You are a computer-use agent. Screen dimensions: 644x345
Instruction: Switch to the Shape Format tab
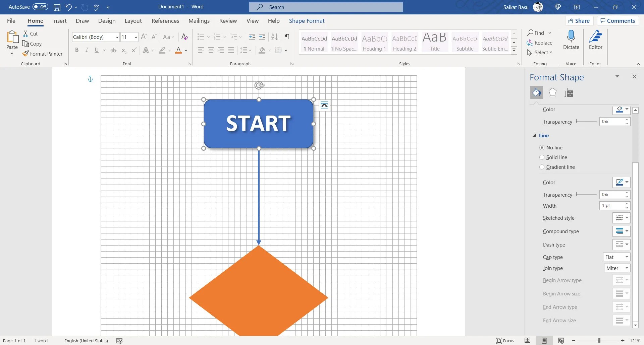coord(307,21)
